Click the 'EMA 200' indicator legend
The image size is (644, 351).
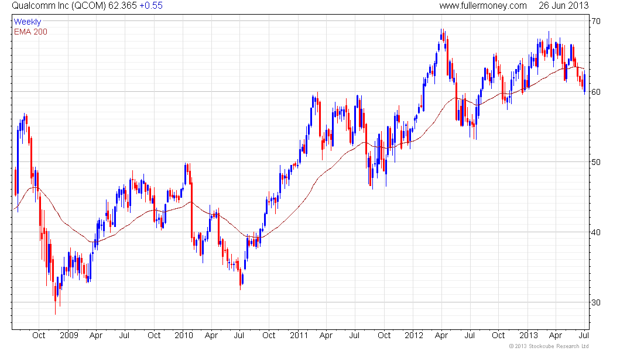point(30,32)
